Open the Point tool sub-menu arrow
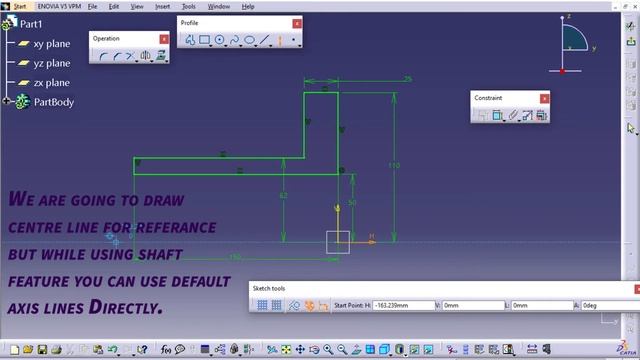Screen dimensions: 640x360 (x=300, y=46)
